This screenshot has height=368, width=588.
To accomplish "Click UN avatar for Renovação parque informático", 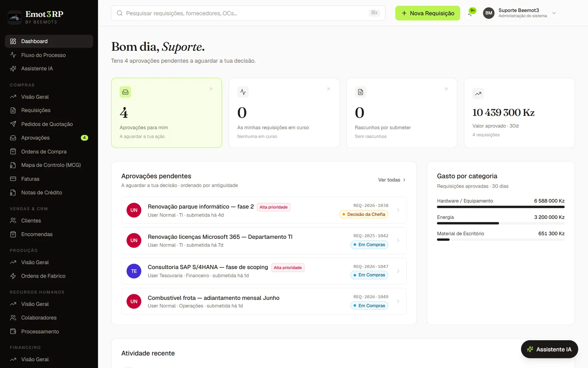I will point(134,210).
